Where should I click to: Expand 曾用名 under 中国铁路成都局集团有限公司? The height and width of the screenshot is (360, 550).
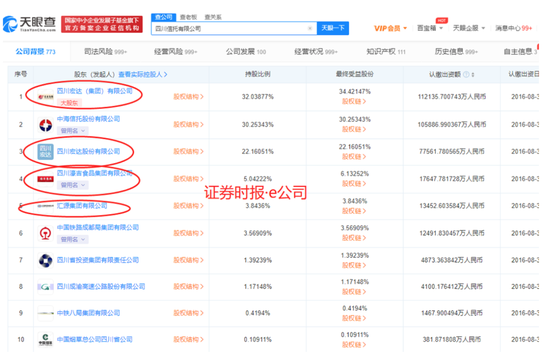(x=73, y=239)
